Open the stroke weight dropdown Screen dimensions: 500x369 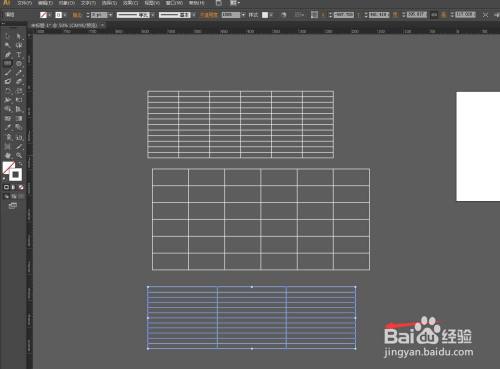[110, 15]
